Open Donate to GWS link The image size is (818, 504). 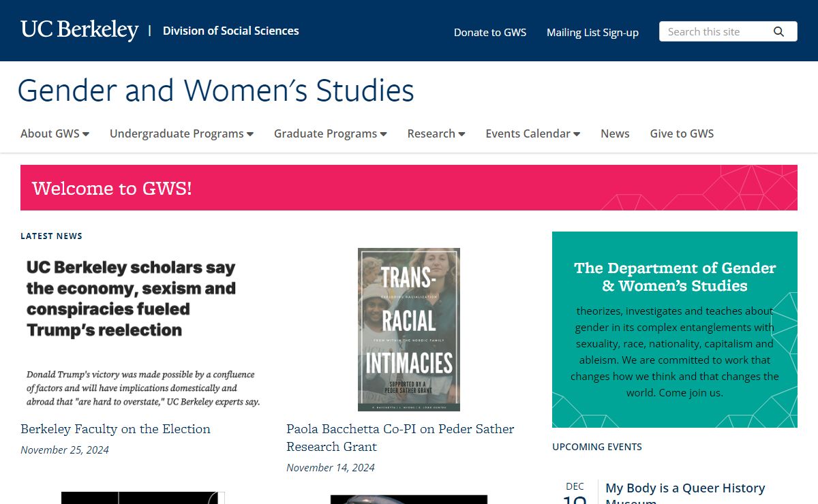pyautogui.click(x=490, y=33)
